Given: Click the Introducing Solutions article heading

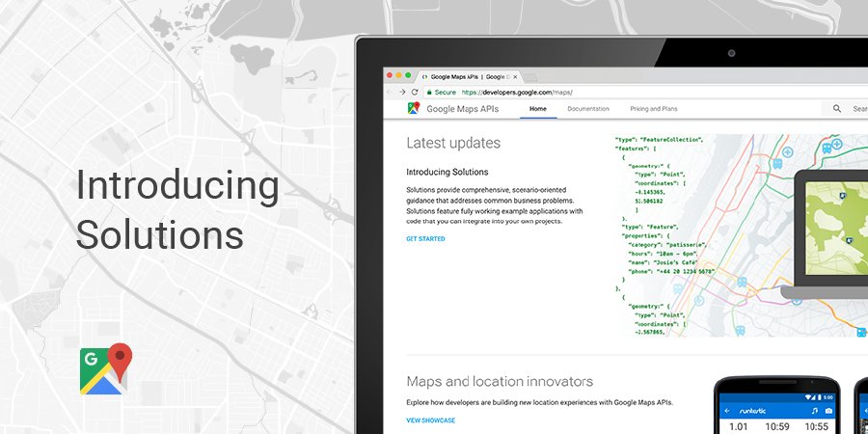Looking at the screenshot, I should [x=448, y=173].
